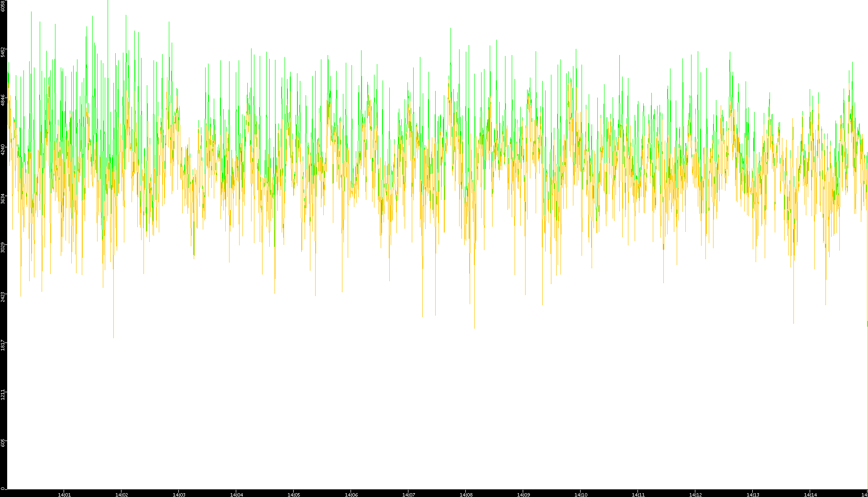
Task: Click the 14:01 time axis label
Action: (64, 495)
